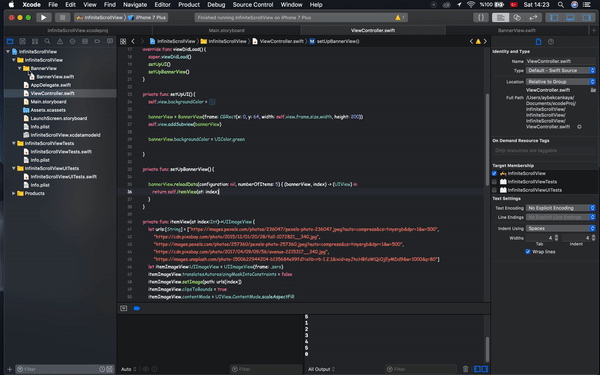600x375 pixels.
Task: Select LaunchScreen.storyboard in navigator
Action: click(59, 118)
